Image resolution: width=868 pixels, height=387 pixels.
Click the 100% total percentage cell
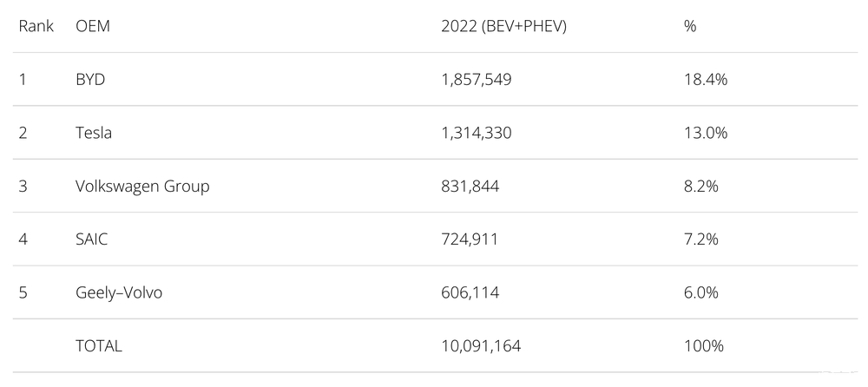point(704,345)
